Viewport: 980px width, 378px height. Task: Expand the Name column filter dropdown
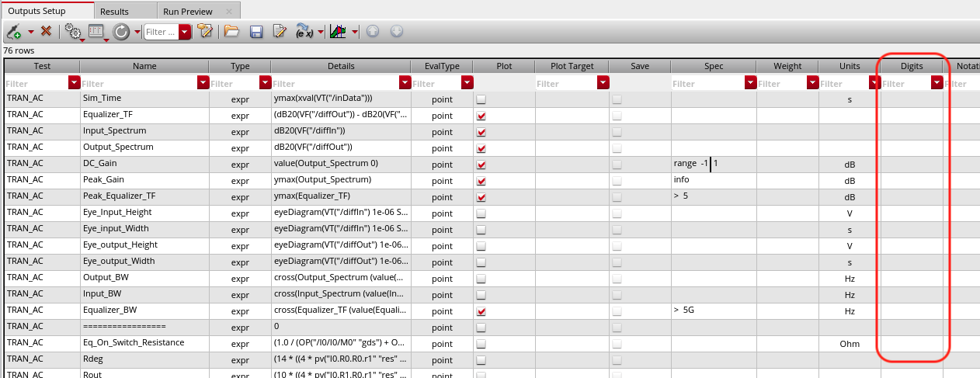click(x=203, y=83)
